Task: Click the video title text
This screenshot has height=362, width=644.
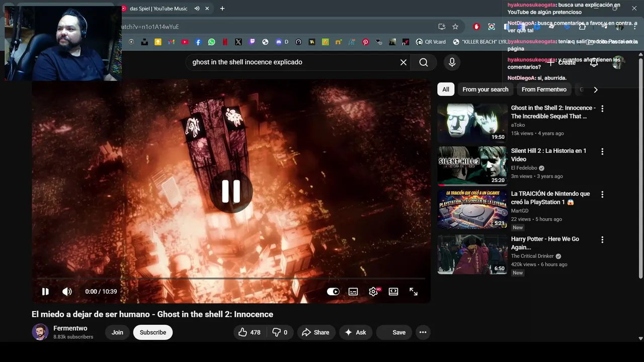Action: pyautogui.click(x=152, y=314)
